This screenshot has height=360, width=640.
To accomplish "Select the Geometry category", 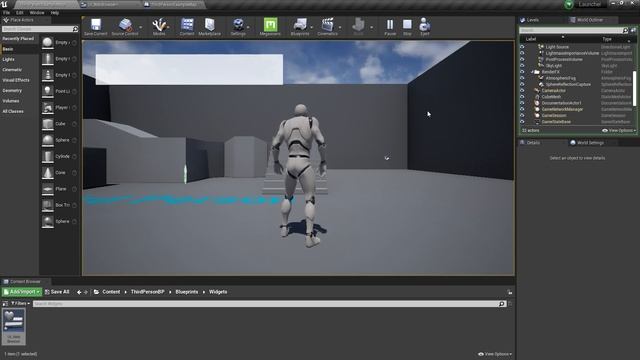I will click(12, 91).
